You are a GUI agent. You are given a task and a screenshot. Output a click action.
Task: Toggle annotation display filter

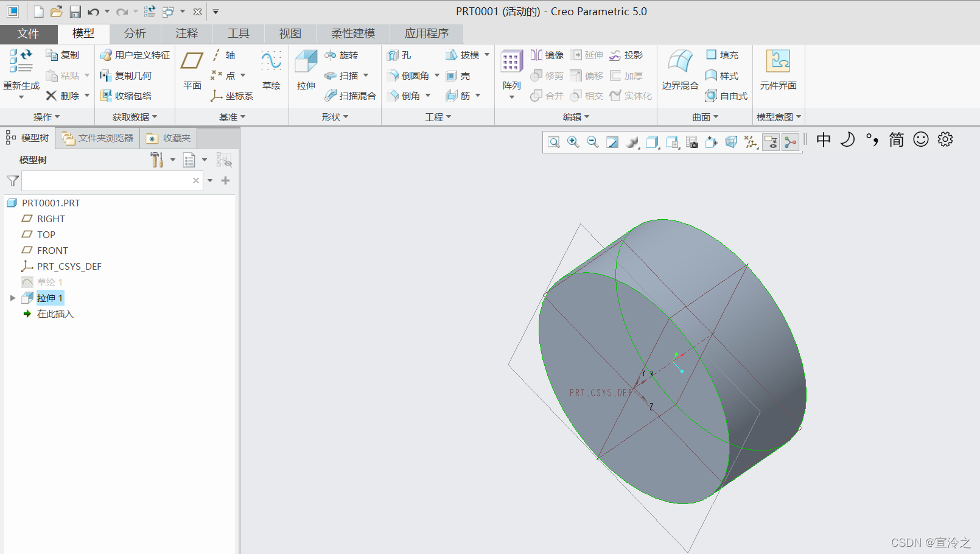[x=771, y=142]
